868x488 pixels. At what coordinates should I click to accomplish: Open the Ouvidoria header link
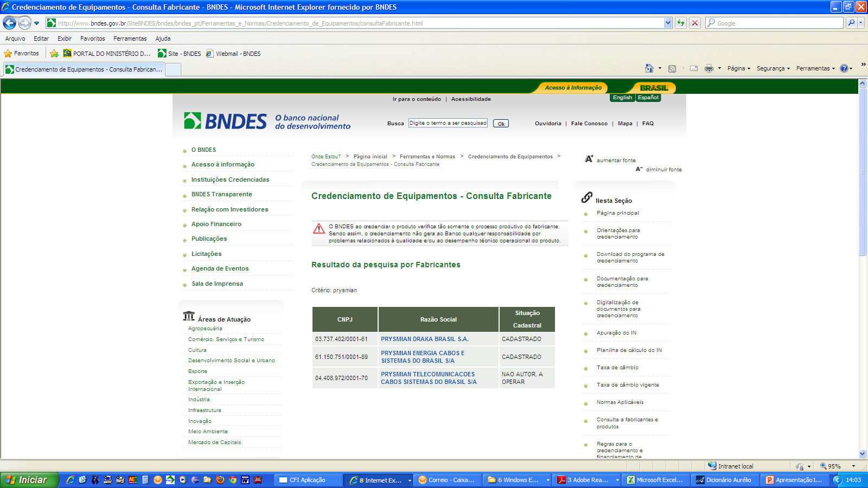tap(548, 124)
